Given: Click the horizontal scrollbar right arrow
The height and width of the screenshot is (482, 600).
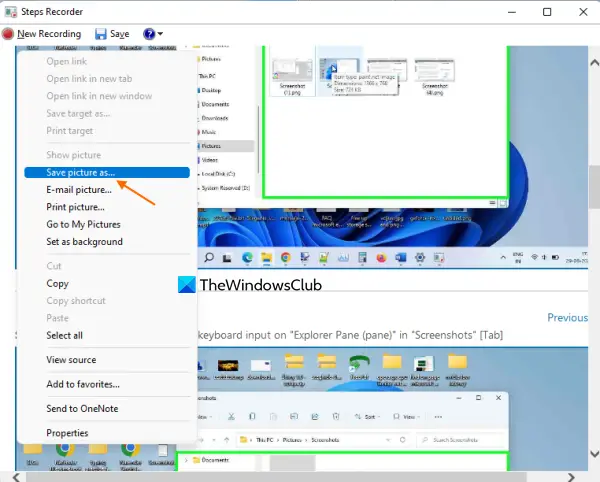Looking at the screenshot, I should coord(571,477).
